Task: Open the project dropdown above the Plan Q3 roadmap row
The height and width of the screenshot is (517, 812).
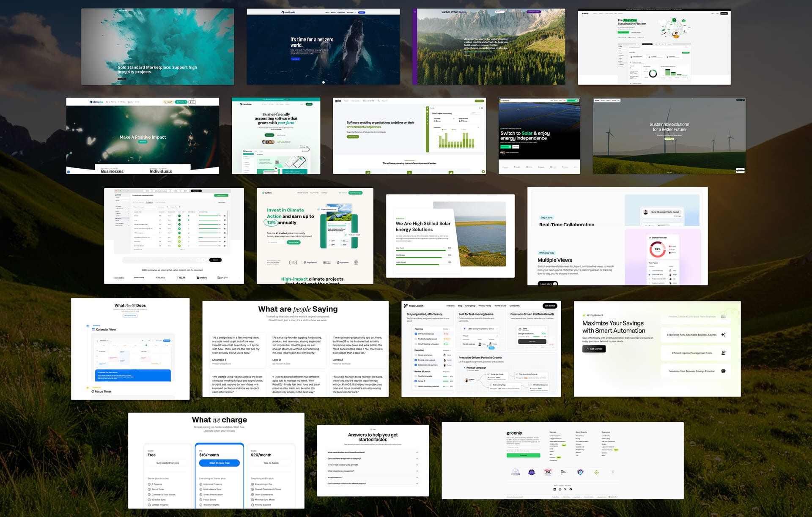Action: 480,336
